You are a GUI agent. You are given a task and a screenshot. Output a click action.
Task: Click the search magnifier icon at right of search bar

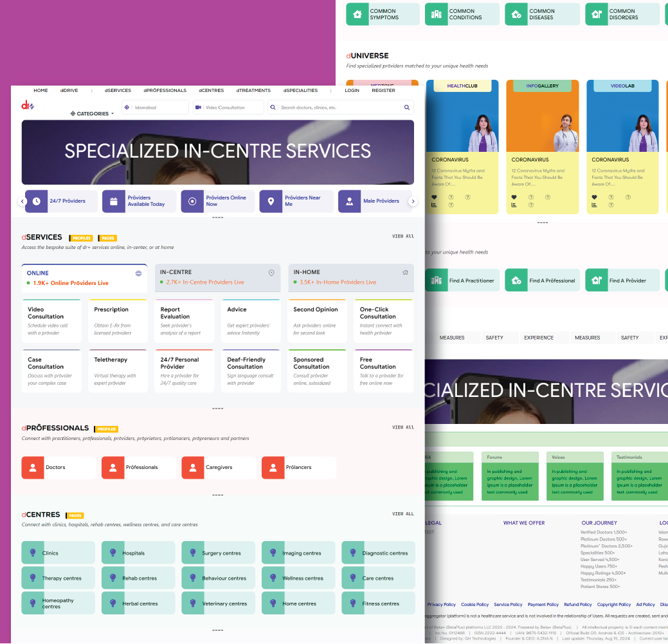407,107
